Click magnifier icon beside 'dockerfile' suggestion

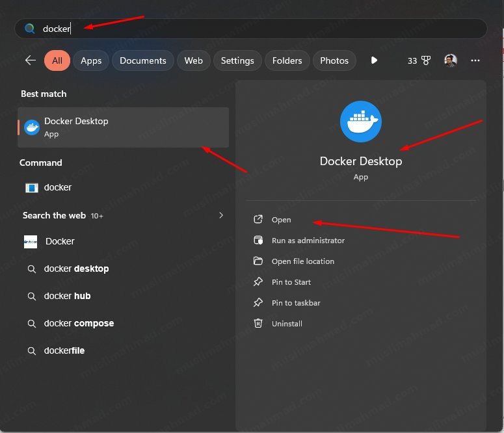(x=31, y=351)
